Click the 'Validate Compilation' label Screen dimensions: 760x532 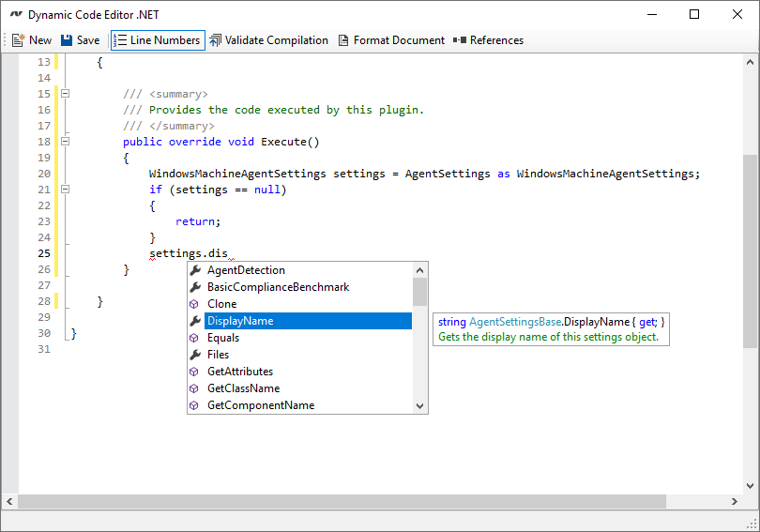pyautogui.click(x=277, y=40)
